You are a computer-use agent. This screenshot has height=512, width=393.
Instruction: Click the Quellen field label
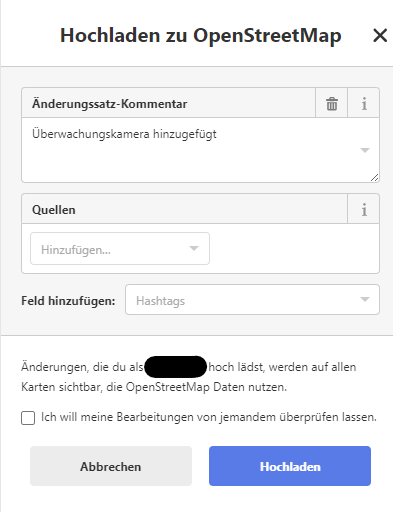(x=54, y=210)
